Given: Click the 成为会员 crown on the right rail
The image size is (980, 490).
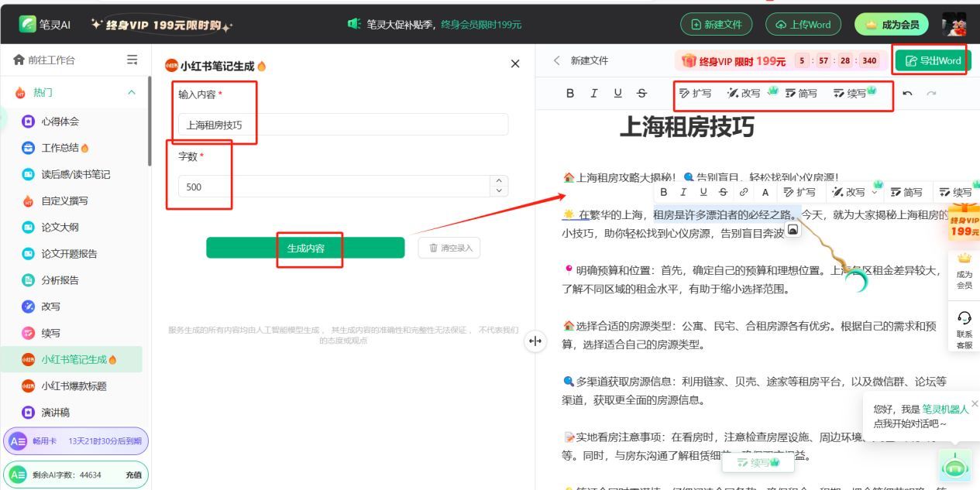Looking at the screenshot, I should click(x=965, y=271).
